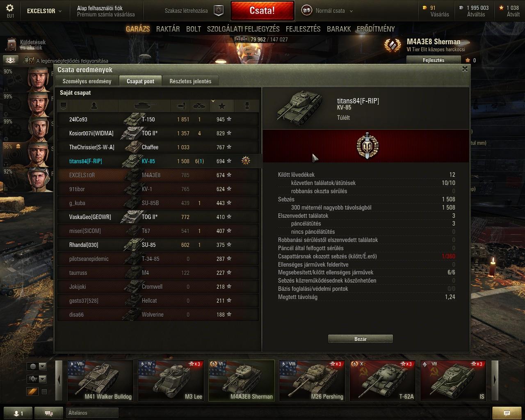Open the settings gear menu
Screen dimensions: 525x420
pos(10,9)
